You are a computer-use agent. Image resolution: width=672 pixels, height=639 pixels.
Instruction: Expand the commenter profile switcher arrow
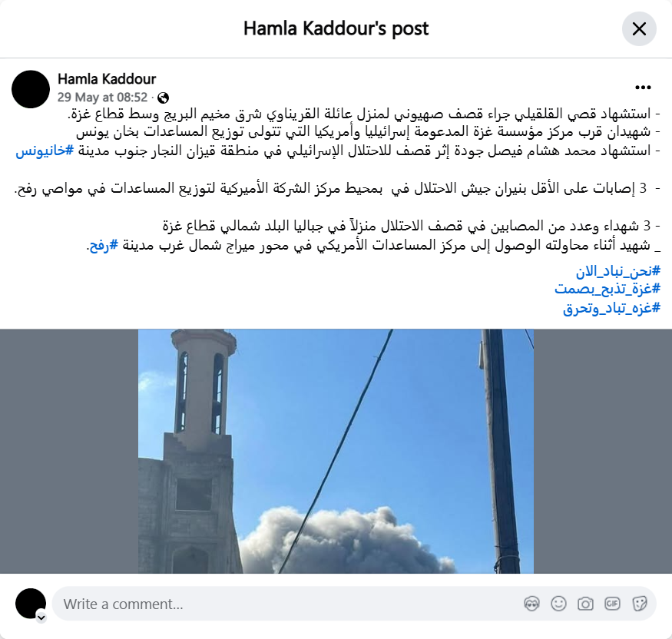click(x=41, y=617)
